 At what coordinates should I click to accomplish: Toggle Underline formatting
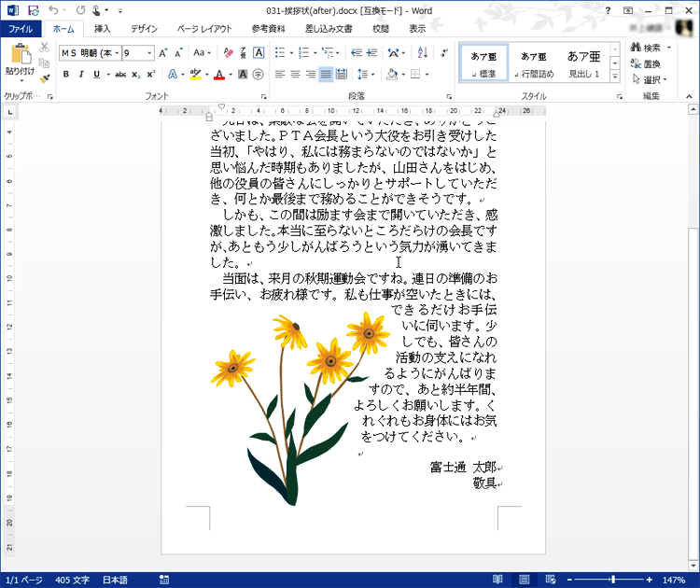96,74
